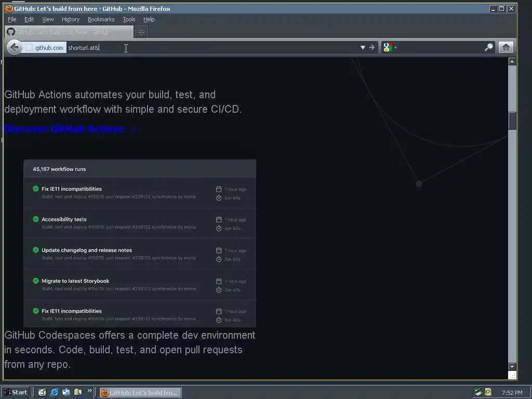The height and width of the screenshot is (399, 532).
Task: Click calendar icon in Update changelog row
Action: pos(219,250)
